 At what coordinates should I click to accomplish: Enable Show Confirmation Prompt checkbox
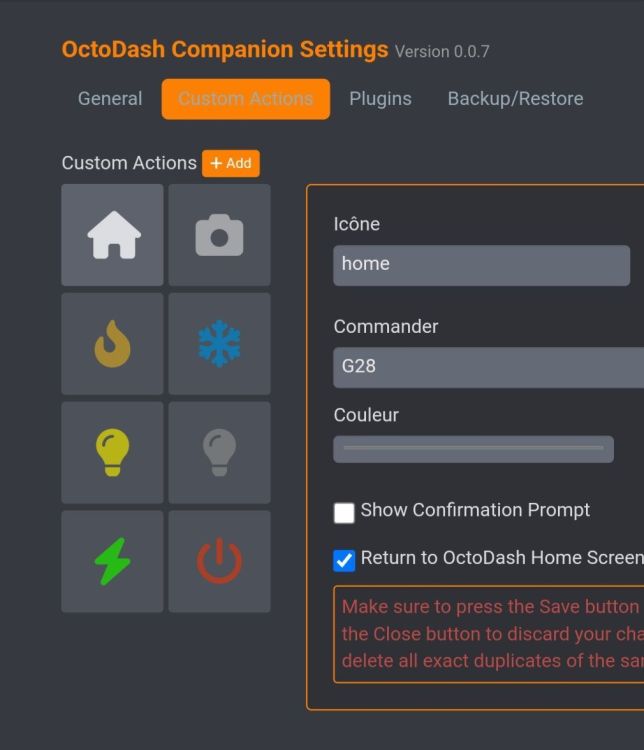coord(344,513)
